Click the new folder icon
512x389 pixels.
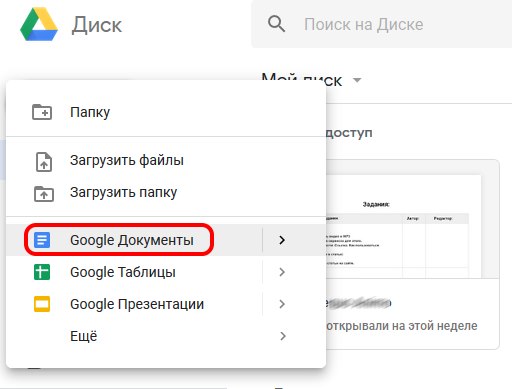(x=42, y=112)
